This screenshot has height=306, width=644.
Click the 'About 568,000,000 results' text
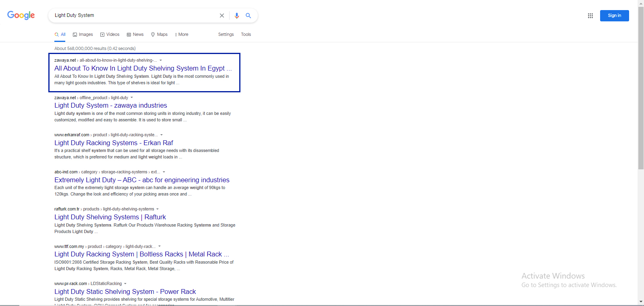click(x=95, y=48)
